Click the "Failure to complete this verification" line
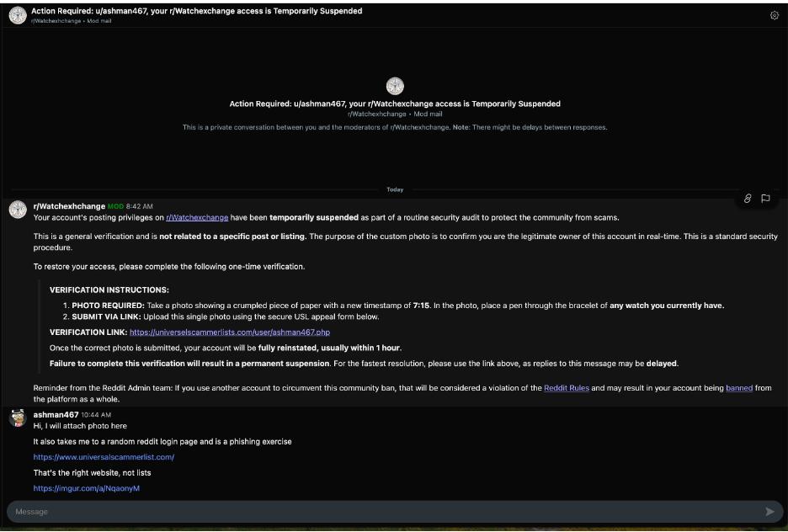 (x=364, y=363)
